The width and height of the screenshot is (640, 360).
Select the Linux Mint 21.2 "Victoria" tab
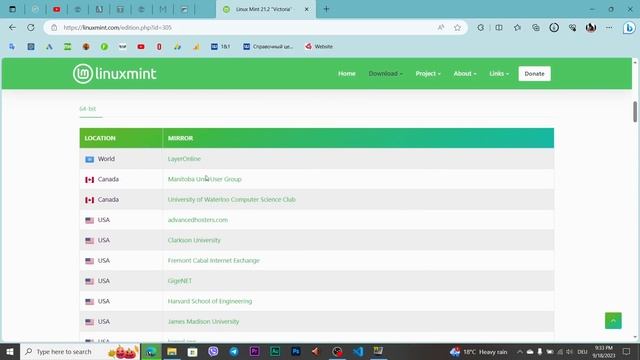point(265,9)
